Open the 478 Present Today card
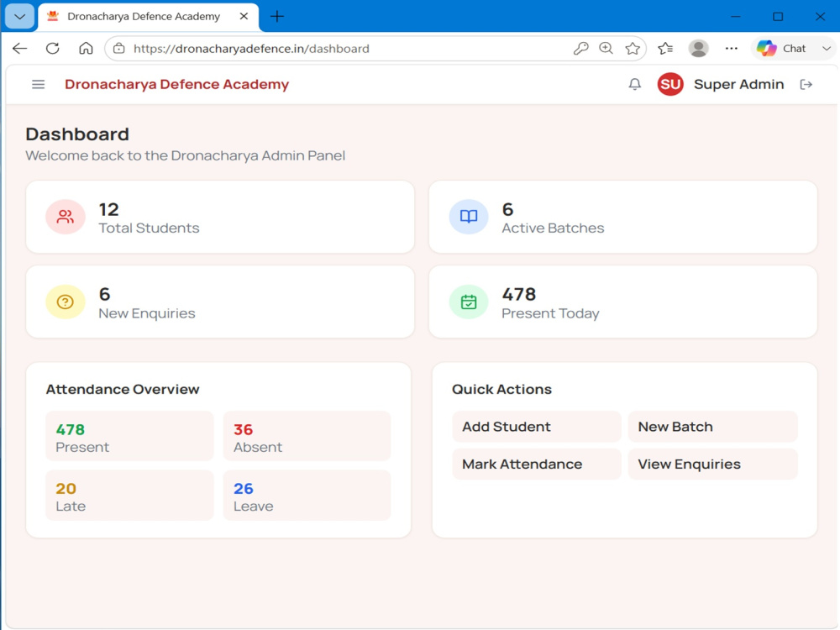Screen dimensions: 840x630 (x=623, y=302)
